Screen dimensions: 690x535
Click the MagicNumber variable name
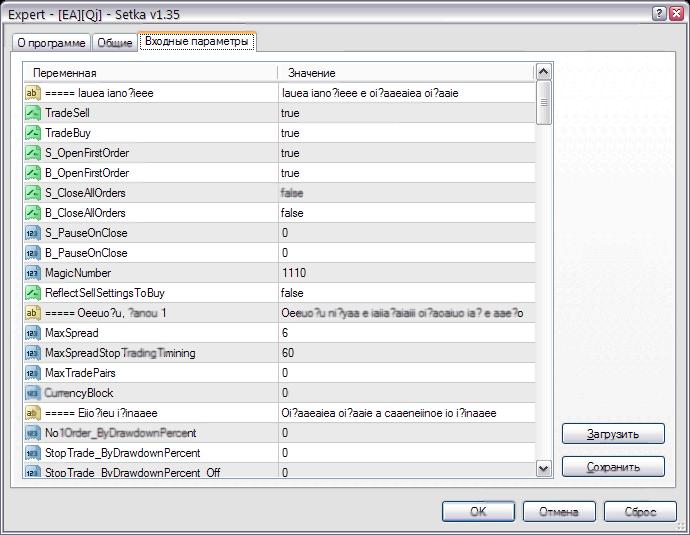[x=78, y=273]
